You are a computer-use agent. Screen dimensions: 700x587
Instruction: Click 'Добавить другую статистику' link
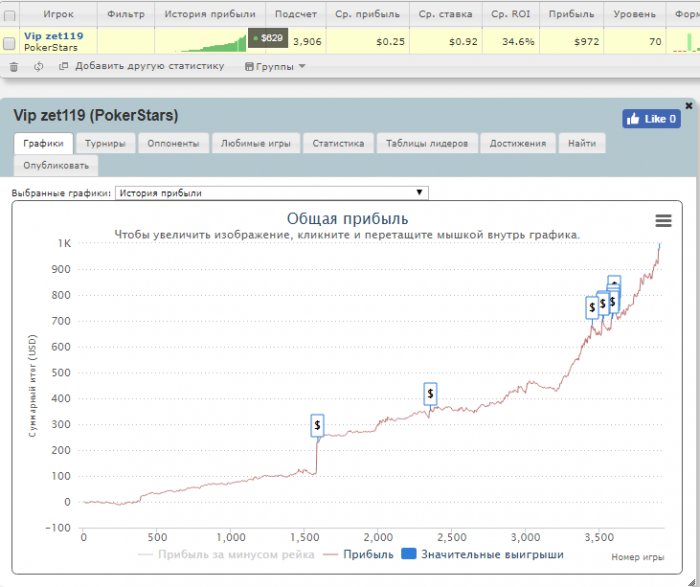150,66
